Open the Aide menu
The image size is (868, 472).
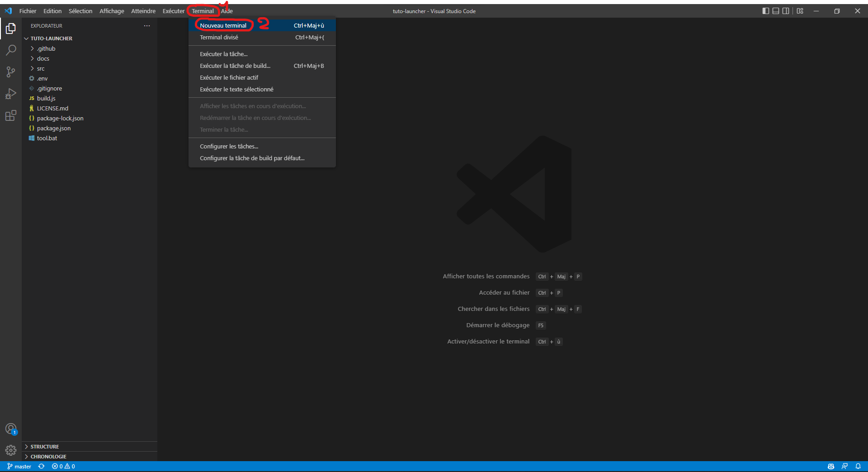click(227, 11)
